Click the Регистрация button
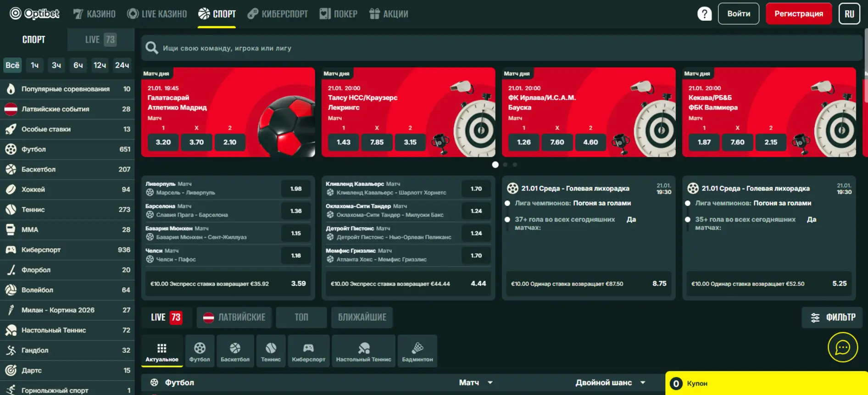Image resolution: width=868 pixels, height=395 pixels. click(x=798, y=14)
